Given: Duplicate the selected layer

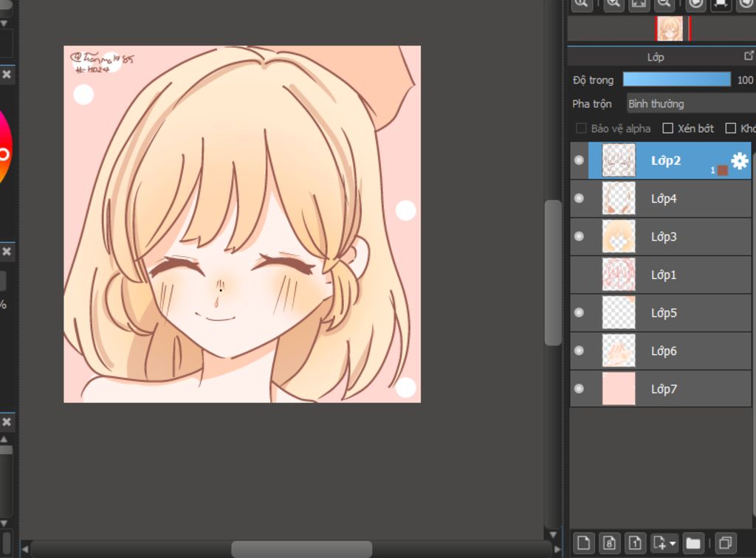Looking at the screenshot, I should (x=725, y=543).
